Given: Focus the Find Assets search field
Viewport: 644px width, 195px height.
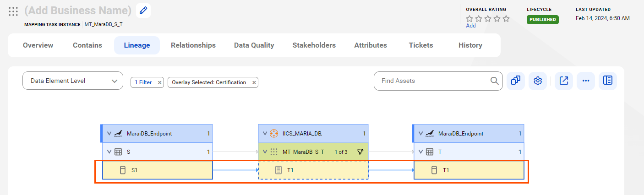Looking at the screenshot, I should [x=437, y=81].
